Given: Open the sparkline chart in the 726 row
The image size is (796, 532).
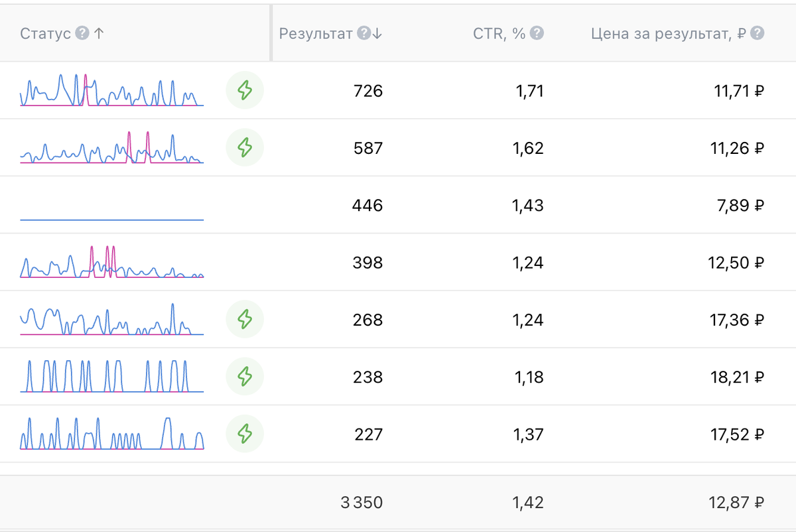Looking at the screenshot, I should (111, 90).
